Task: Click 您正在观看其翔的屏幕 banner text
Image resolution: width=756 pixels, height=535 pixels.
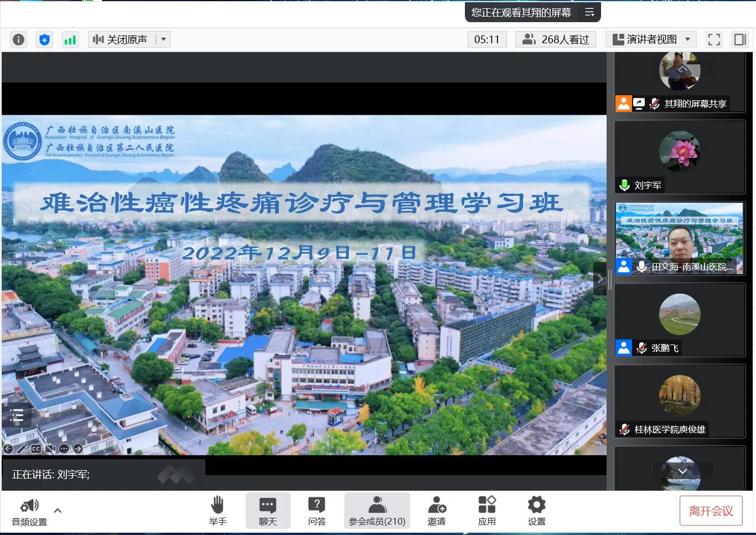Action: (521, 12)
